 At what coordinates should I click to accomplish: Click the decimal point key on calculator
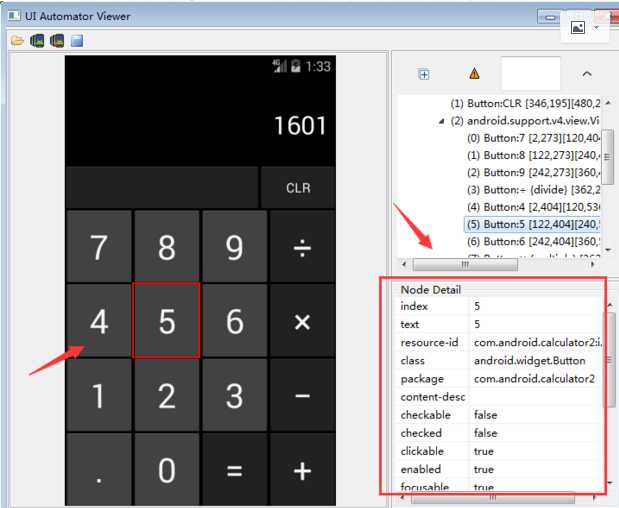(99, 469)
